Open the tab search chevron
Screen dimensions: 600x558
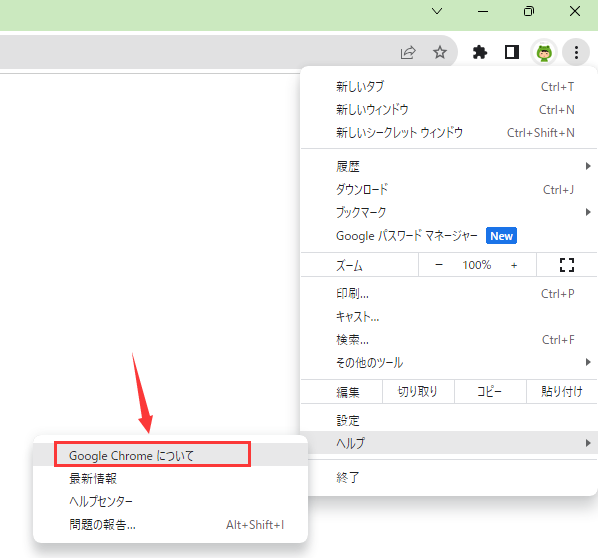coord(437,11)
